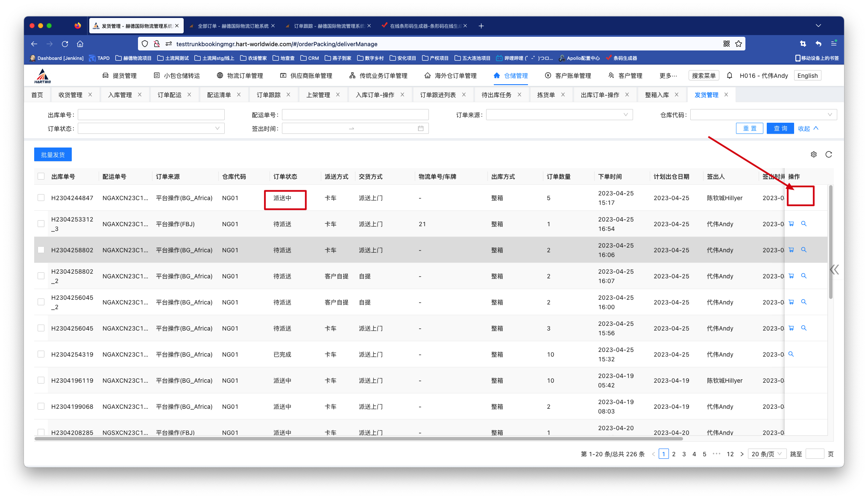
Task: Click the 出库单号 input field
Action: click(151, 115)
